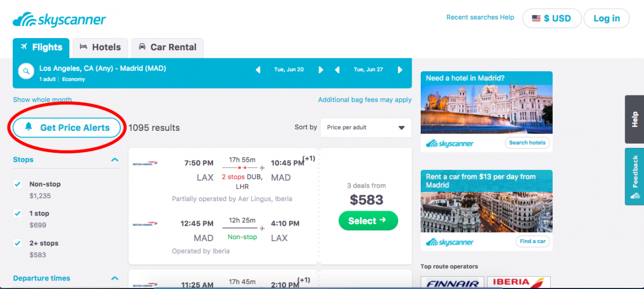The height and width of the screenshot is (289, 644).
Task: Click Get Price Alerts button
Action: tap(67, 128)
